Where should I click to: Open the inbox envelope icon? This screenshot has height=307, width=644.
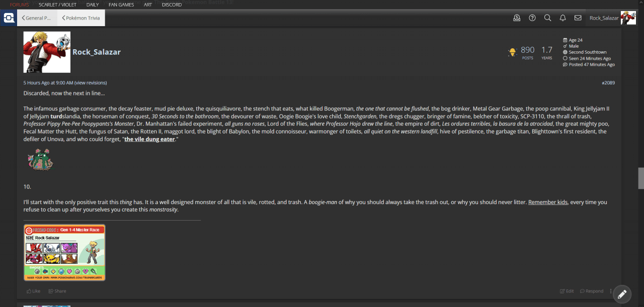(x=578, y=18)
